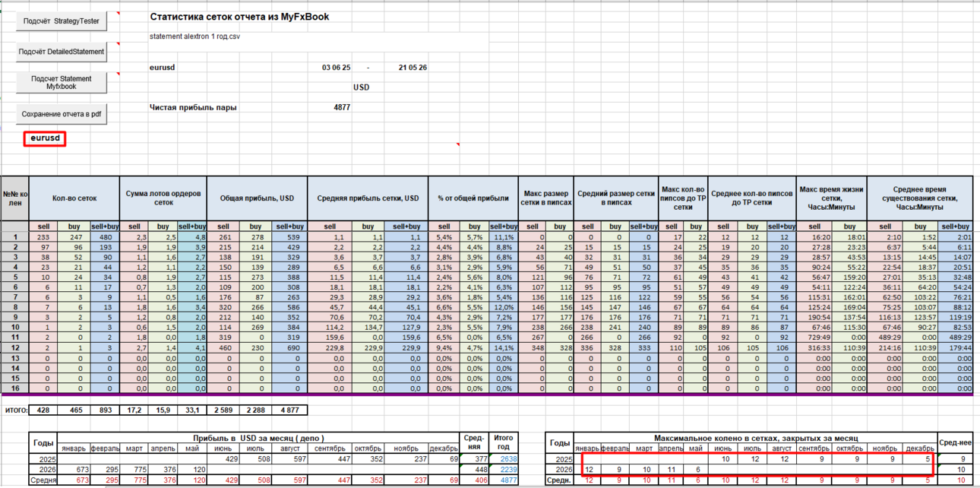Click the Общая прибыль, USD header
This screenshot has height=488, width=980.
tap(257, 198)
